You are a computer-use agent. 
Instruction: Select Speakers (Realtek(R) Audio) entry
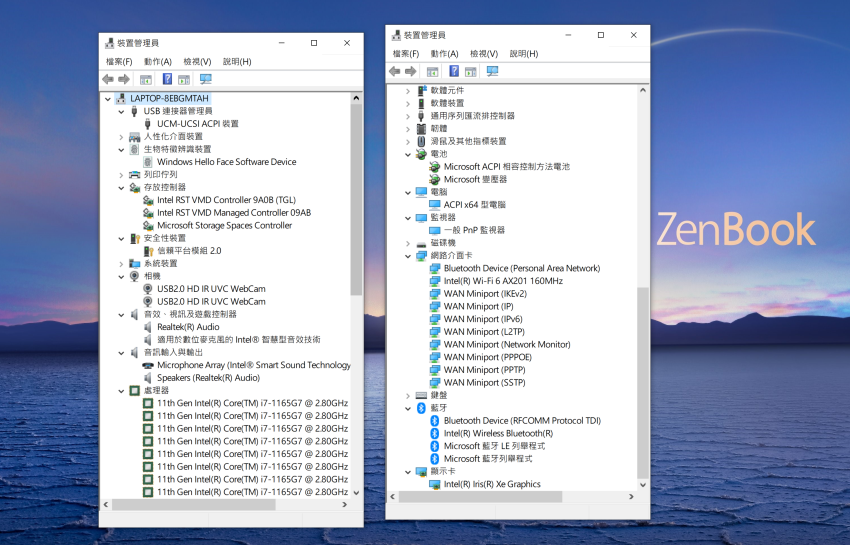point(208,378)
